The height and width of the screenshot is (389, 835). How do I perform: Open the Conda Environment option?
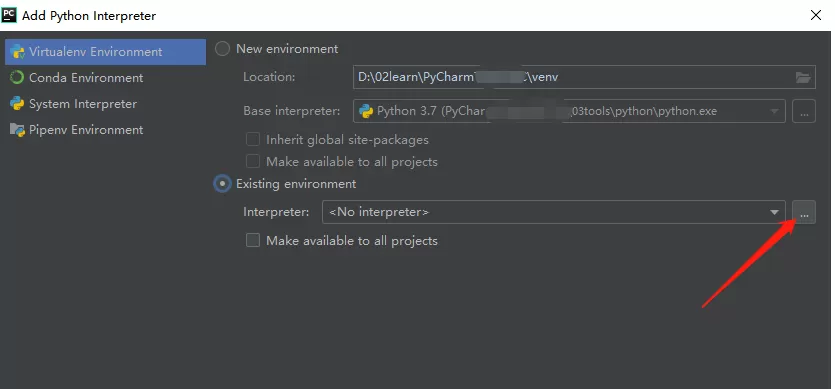86,78
